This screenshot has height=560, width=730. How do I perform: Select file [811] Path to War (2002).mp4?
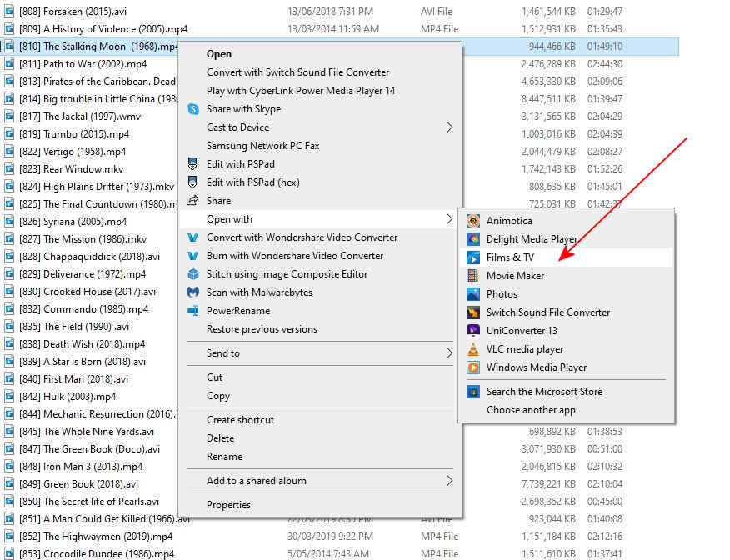82,64
